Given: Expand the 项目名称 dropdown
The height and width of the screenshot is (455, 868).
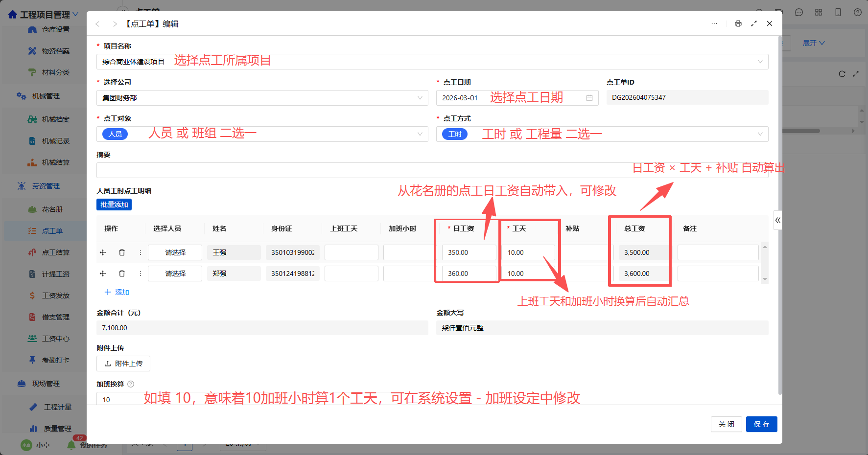Looking at the screenshot, I should pos(760,62).
